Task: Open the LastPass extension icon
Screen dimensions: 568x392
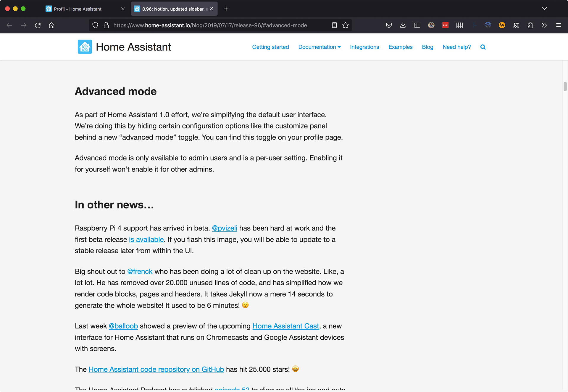Action: (445, 25)
